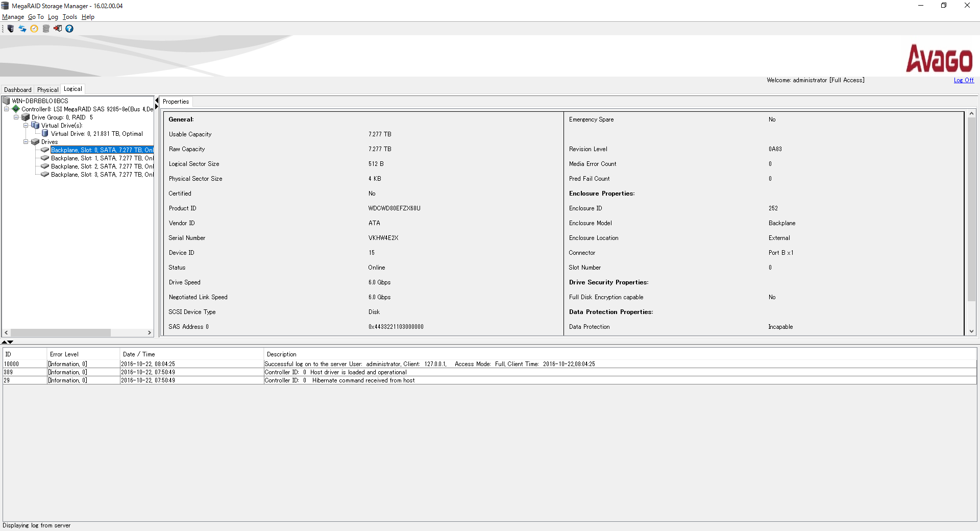This screenshot has height=531, width=980.
Task: Select the Properties tab
Action: [x=176, y=102]
